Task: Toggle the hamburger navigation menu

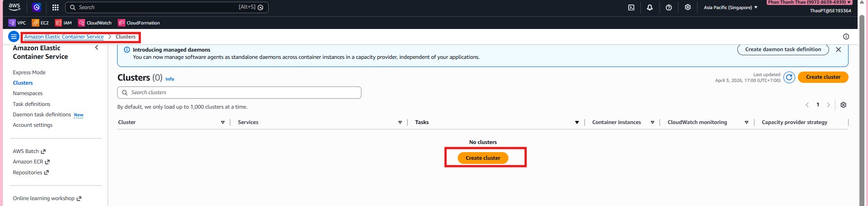Action: point(14,37)
